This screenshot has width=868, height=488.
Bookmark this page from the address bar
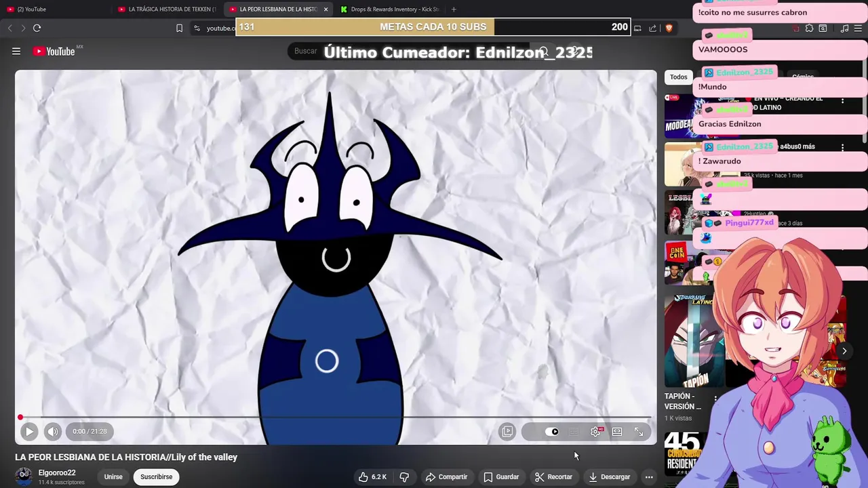(x=179, y=28)
